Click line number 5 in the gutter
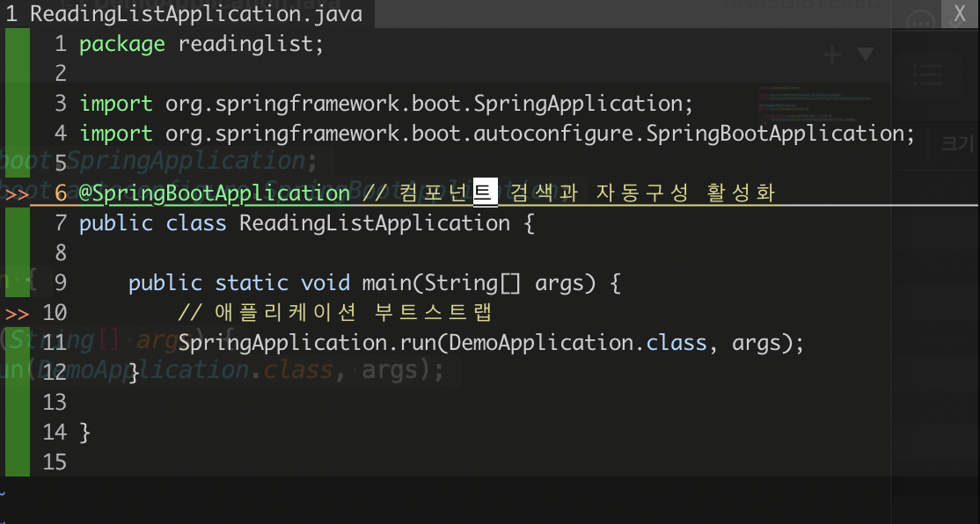This screenshot has height=524, width=980. pyautogui.click(x=60, y=164)
